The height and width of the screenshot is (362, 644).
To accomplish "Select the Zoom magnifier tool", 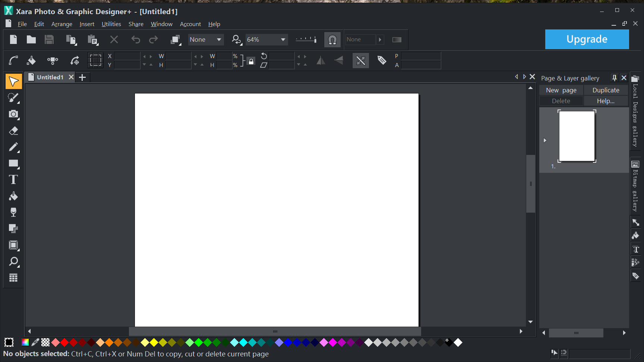I will 14,261.
